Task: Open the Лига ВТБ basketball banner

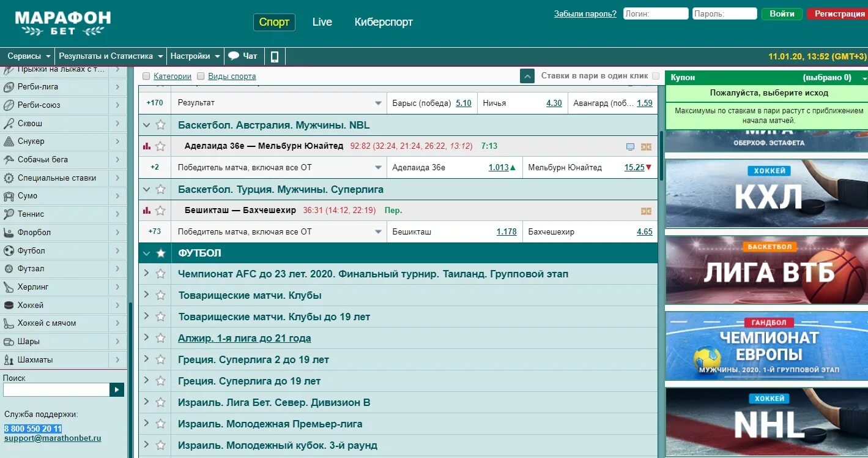Action: click(766, 270)
